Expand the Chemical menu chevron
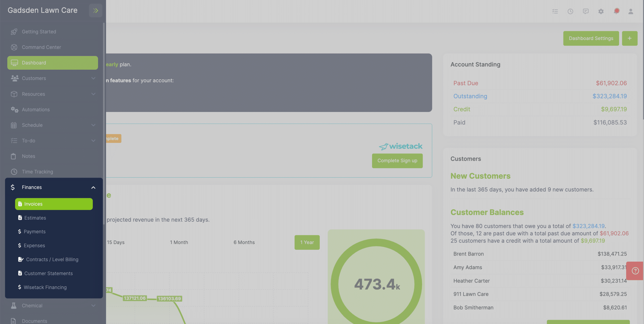 (x=93, y=306)
